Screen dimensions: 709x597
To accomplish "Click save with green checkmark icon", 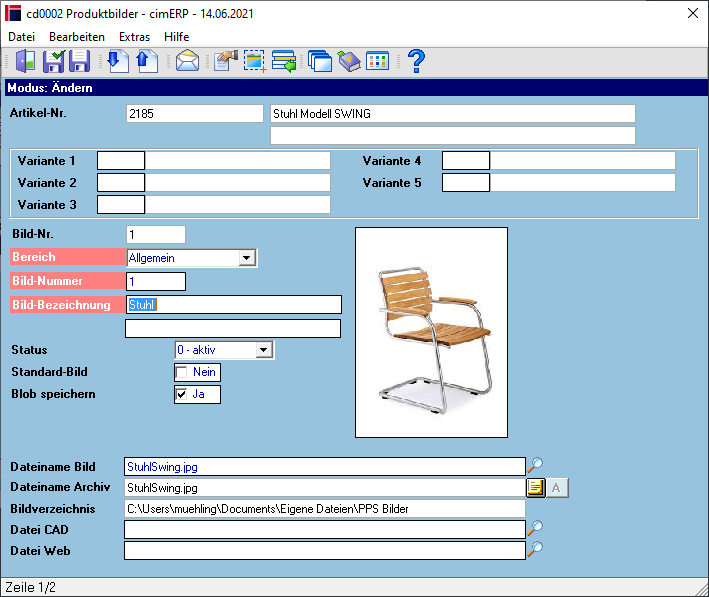I will [53, 61].
